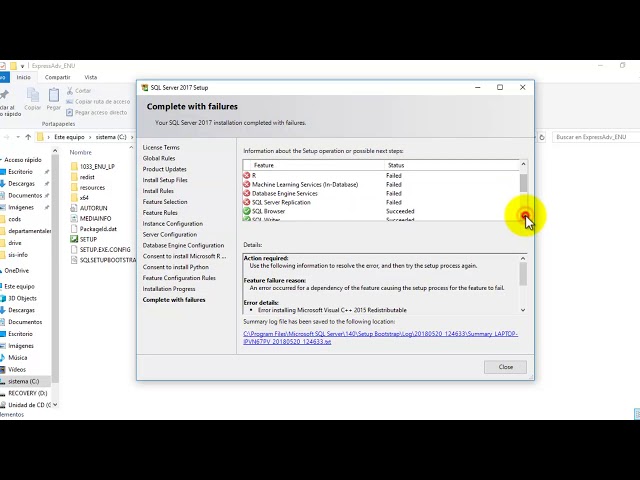
Task: Click Complete with failures step
Action: pos(174,300)
